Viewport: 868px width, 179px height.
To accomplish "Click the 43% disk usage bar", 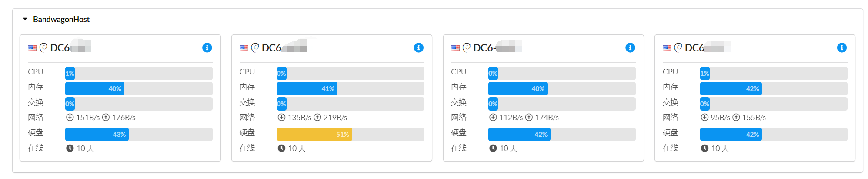I will tap(97, 135).
